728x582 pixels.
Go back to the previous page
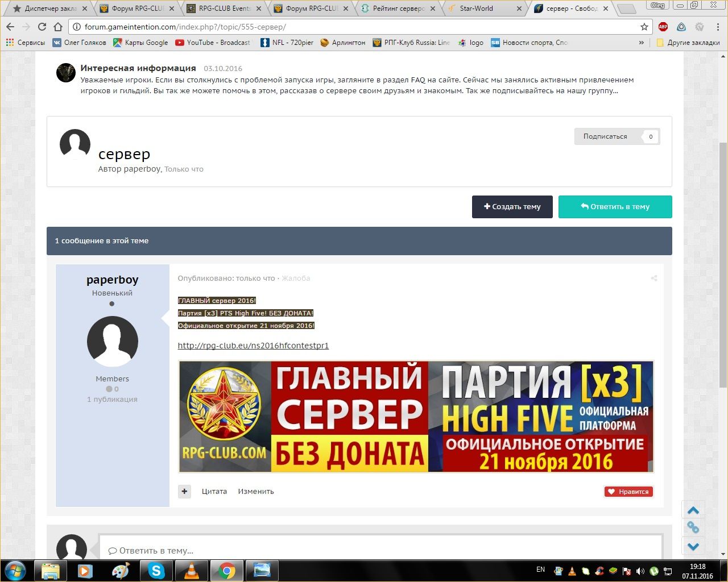point(10,27)
